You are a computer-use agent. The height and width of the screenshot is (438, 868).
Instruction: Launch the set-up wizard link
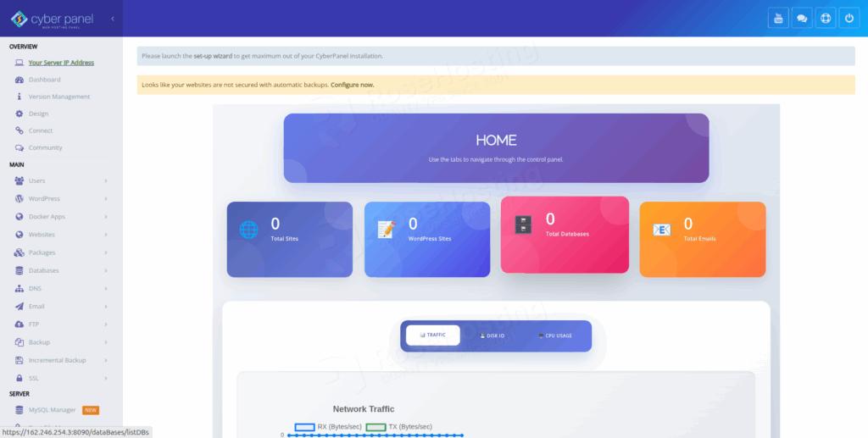point(213,56)
